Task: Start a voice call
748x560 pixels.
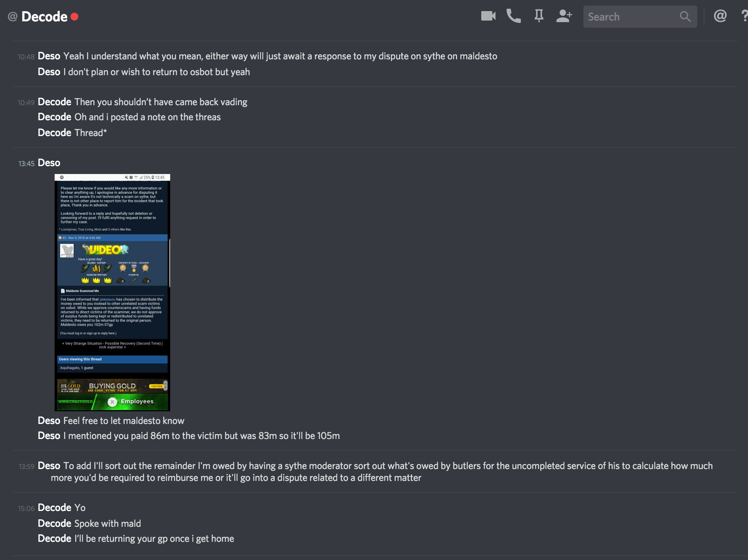Action: pos(513,16)
